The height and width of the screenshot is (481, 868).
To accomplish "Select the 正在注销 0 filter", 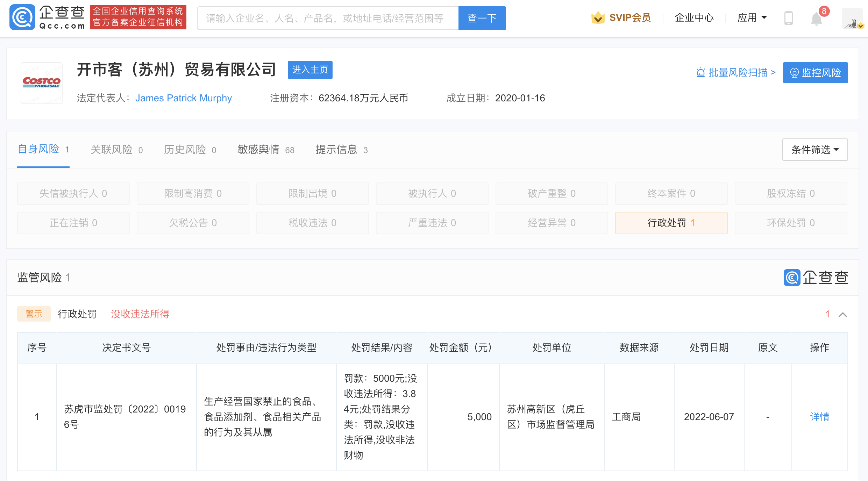I will point(73,223).
